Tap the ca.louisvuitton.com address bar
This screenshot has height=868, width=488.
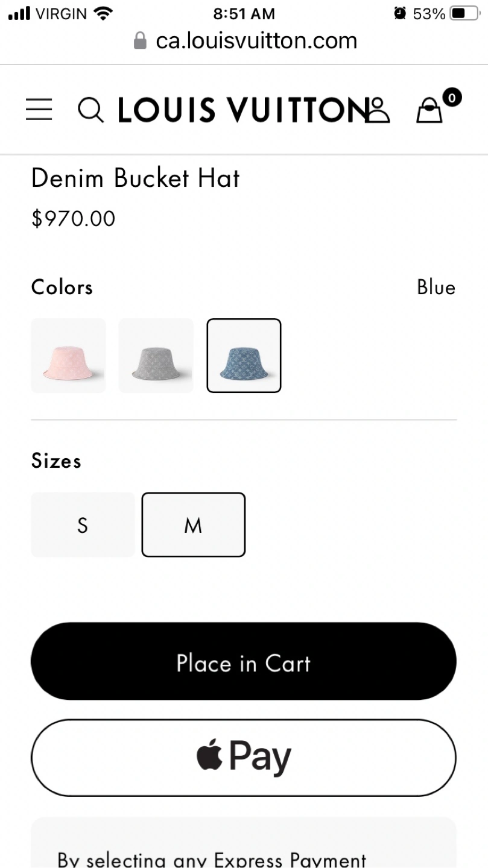(256, 41)
